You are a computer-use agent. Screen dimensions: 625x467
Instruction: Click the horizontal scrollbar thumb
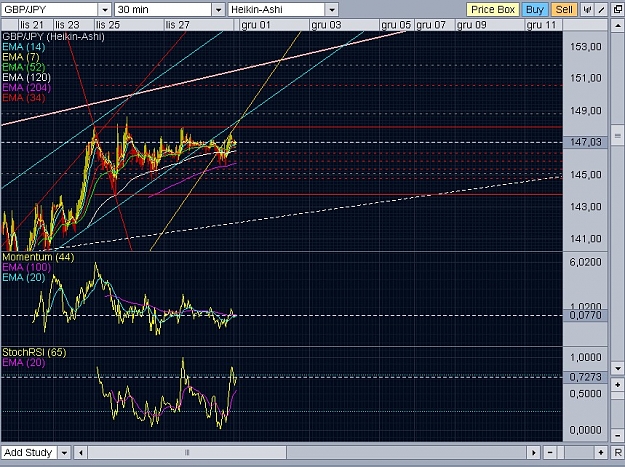187,453
